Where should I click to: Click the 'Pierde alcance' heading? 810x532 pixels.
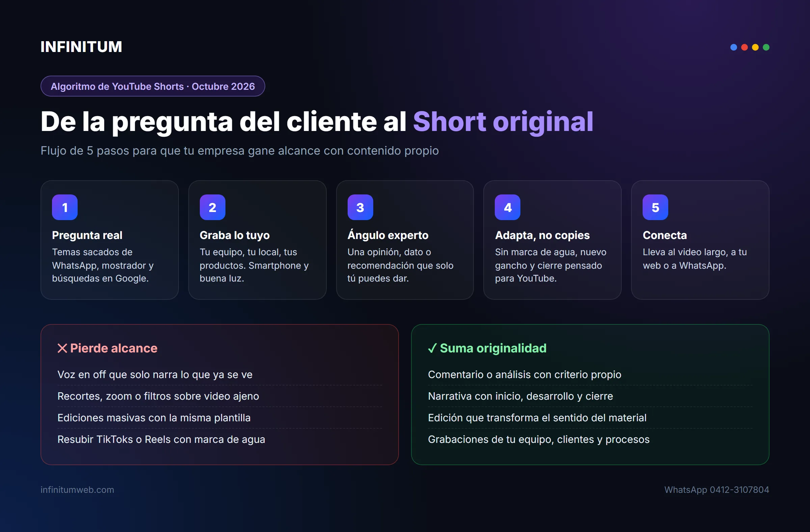point(114,348)
